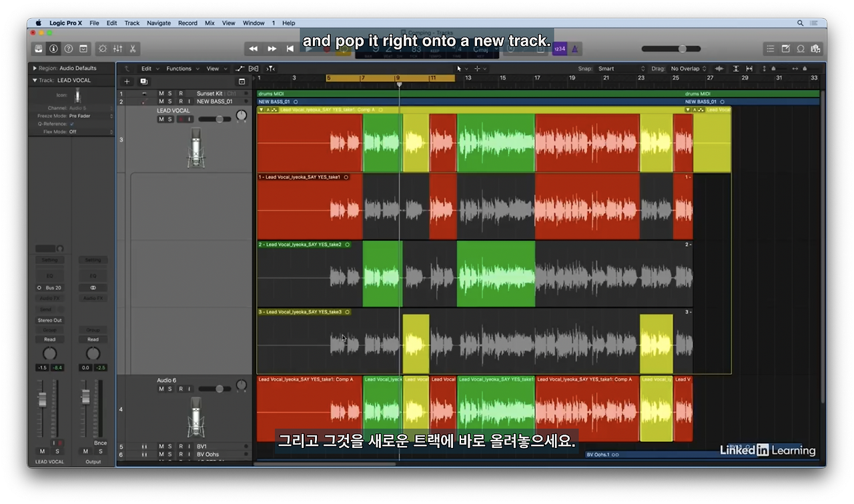Screen dimensions: 854x504
Task: Open the Library panel icon
Action: (x=39, y=49)
